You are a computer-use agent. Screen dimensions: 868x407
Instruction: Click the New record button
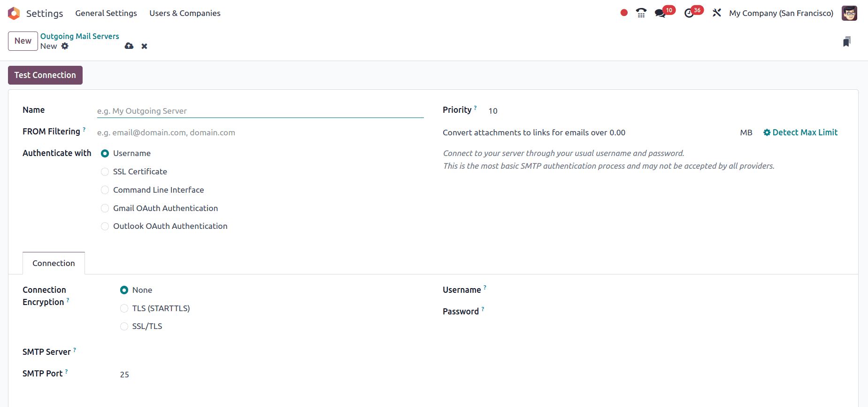(x=23, y=41)
